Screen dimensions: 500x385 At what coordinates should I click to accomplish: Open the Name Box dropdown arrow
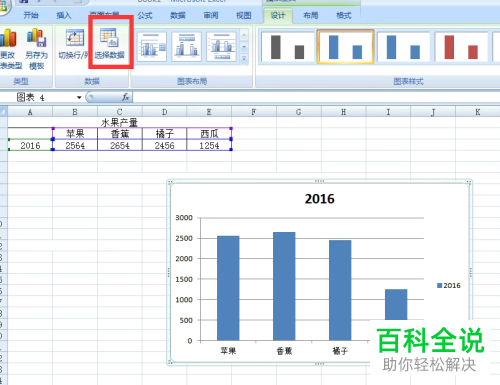[x=79, y=97]
